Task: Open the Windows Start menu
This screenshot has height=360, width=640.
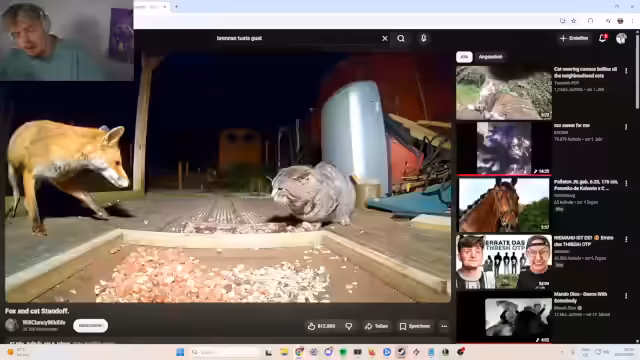Action: [x=180, y=352]
